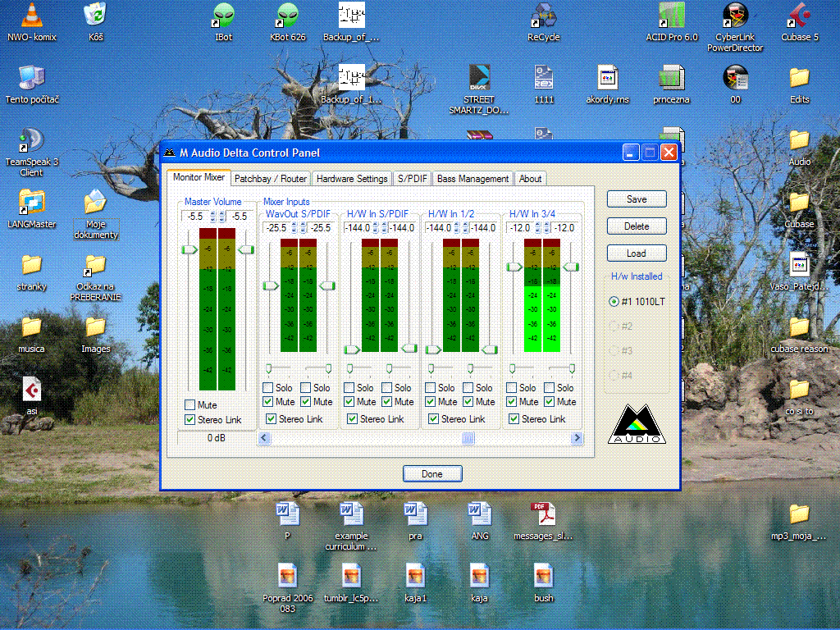
Task: Switch to the Monitor Mixer tab
Action: [199, 177]
